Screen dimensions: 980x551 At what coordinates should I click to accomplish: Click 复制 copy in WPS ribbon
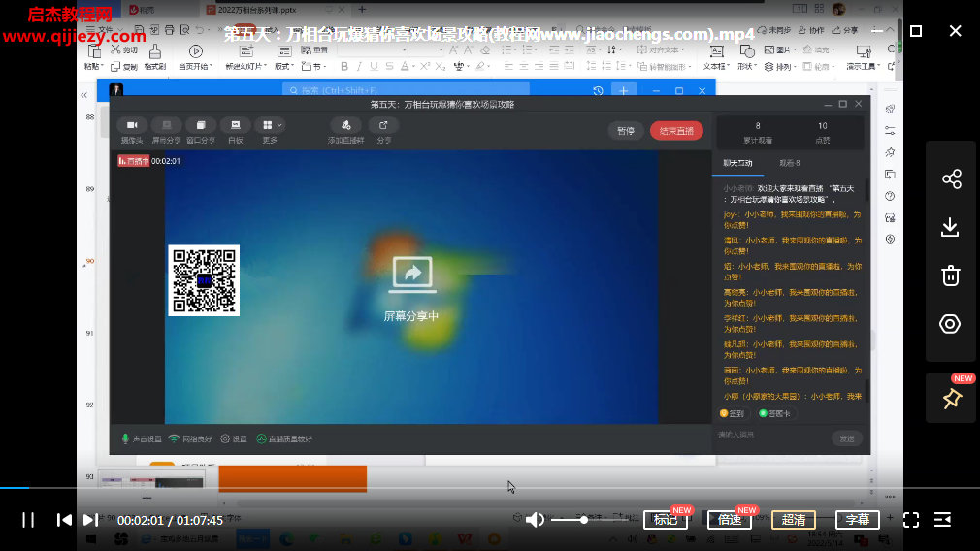coord(124,66)
